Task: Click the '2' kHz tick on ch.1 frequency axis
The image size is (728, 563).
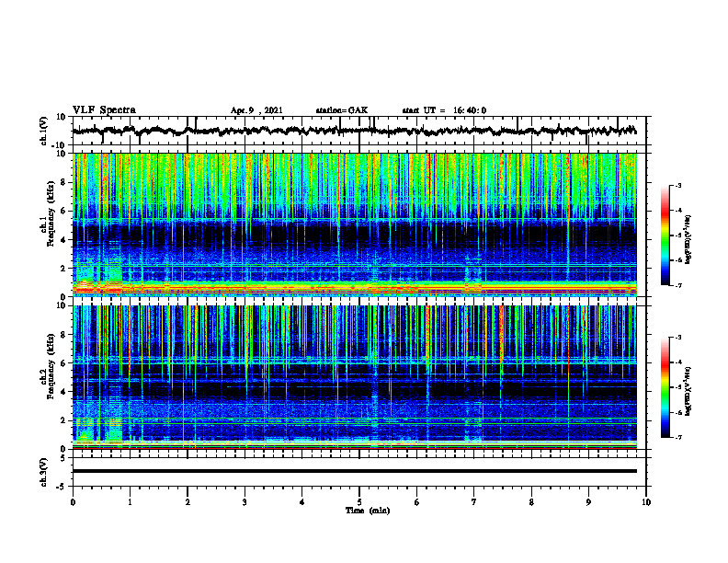Action: (64, 269)
